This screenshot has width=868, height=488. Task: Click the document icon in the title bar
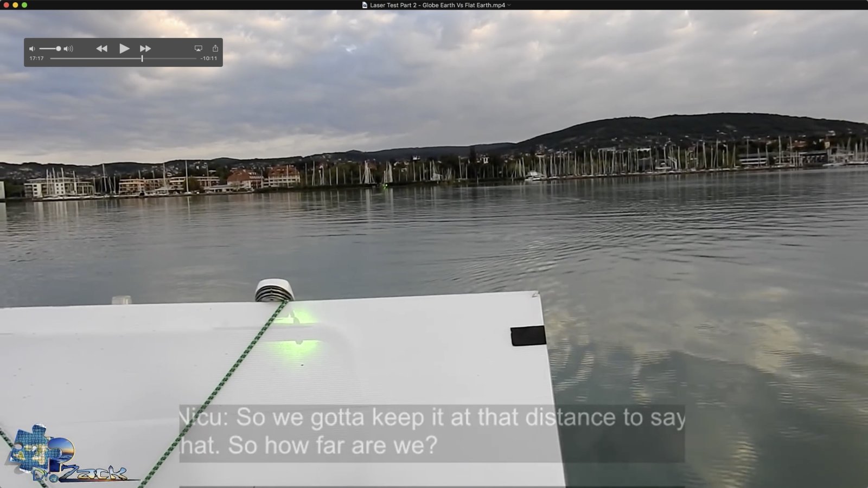365,5
